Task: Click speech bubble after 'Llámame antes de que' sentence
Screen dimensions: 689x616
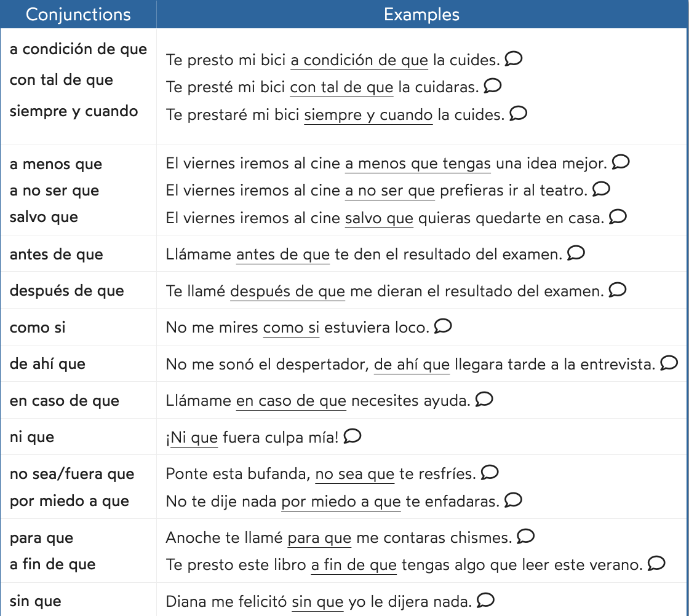Action: click(576, 253)
